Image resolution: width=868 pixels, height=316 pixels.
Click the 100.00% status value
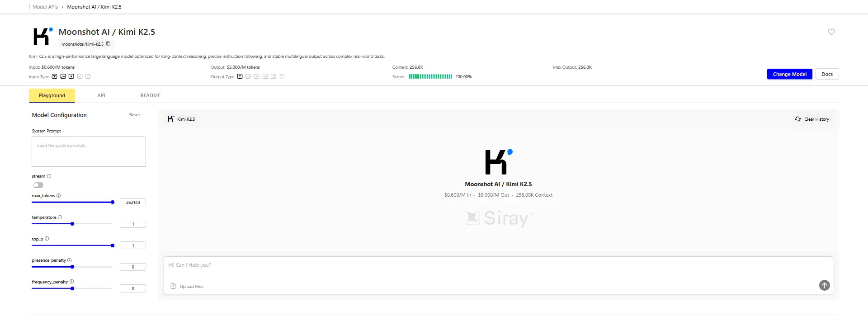pos(463,77)
